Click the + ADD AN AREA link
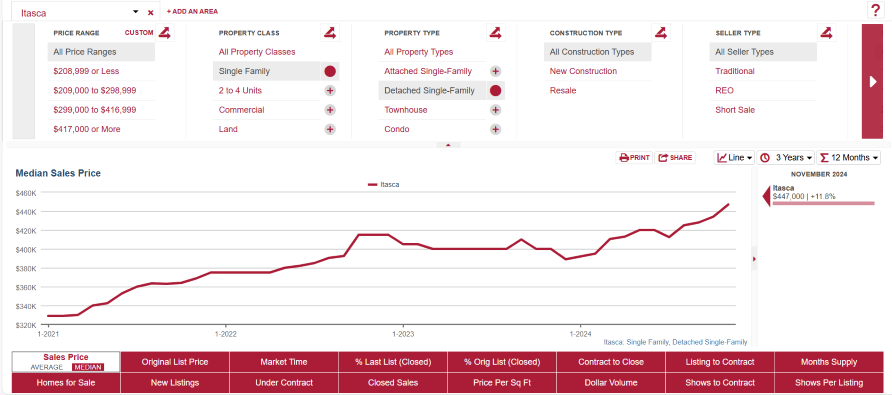 (192, 11)
